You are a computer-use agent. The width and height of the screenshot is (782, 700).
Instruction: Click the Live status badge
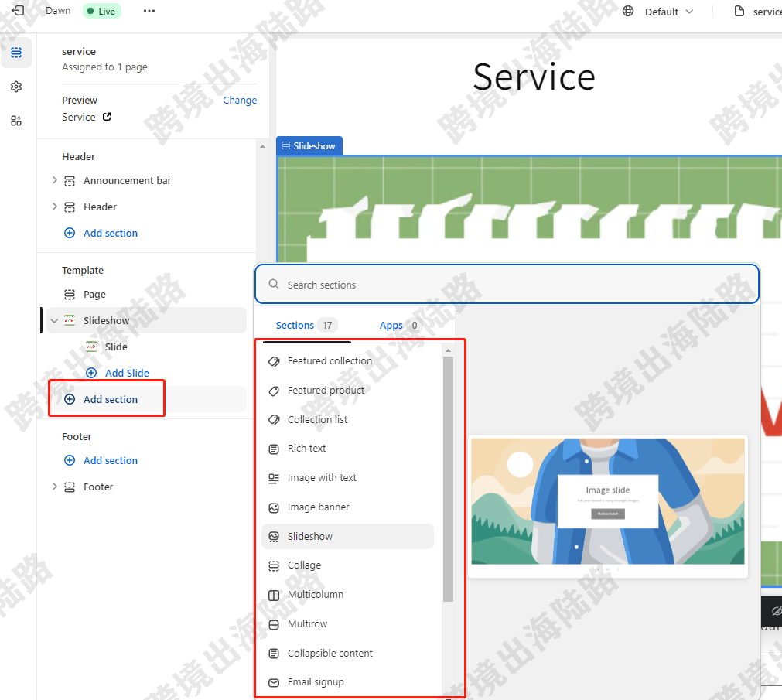102,11
